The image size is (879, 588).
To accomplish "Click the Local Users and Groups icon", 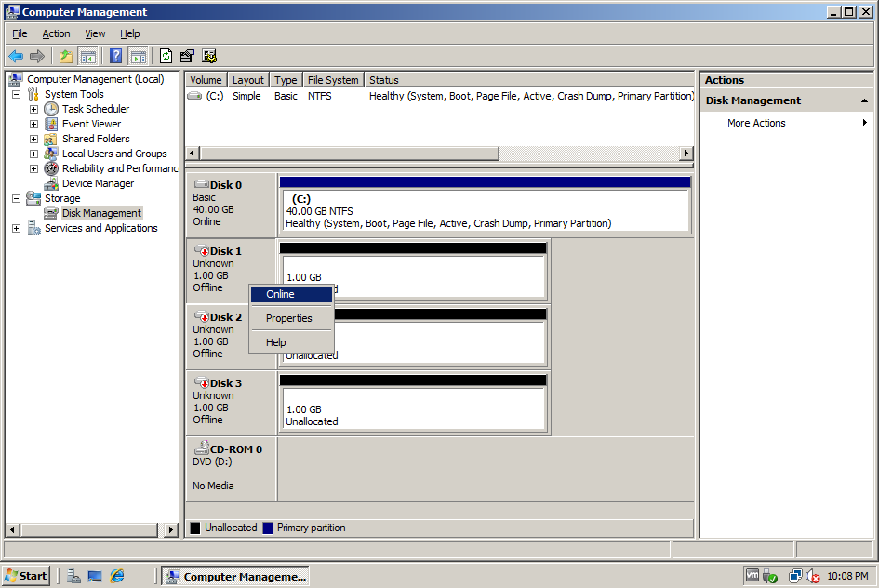I will pyautogui.click(x=51, y=154).
